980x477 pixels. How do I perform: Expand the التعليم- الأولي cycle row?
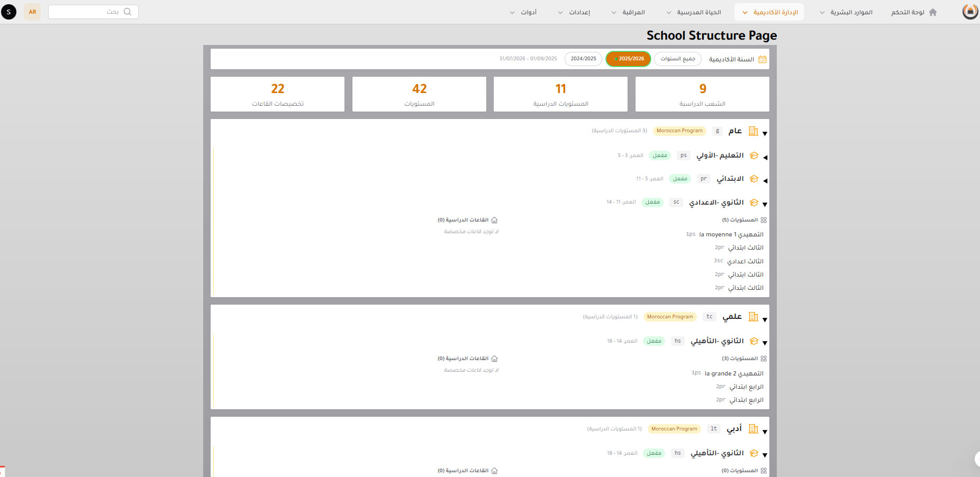[x=765, y=157]
